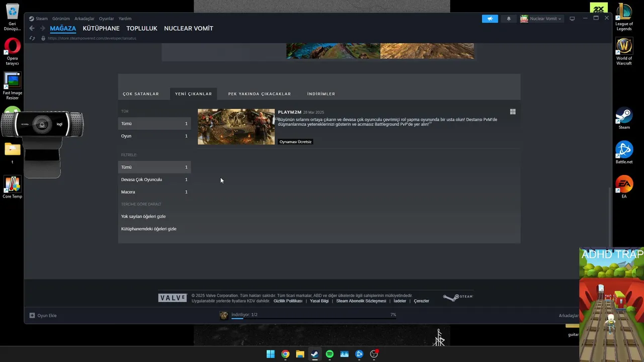Click the Oynaması Ücretsiz price label

pyautogui.click(x=295, y=142)
